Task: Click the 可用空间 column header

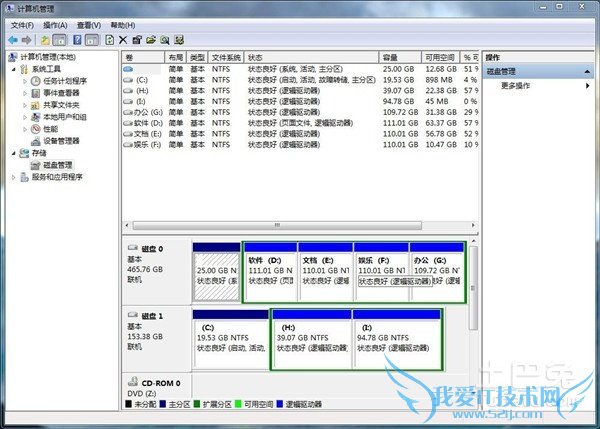Action: point(440,57)
